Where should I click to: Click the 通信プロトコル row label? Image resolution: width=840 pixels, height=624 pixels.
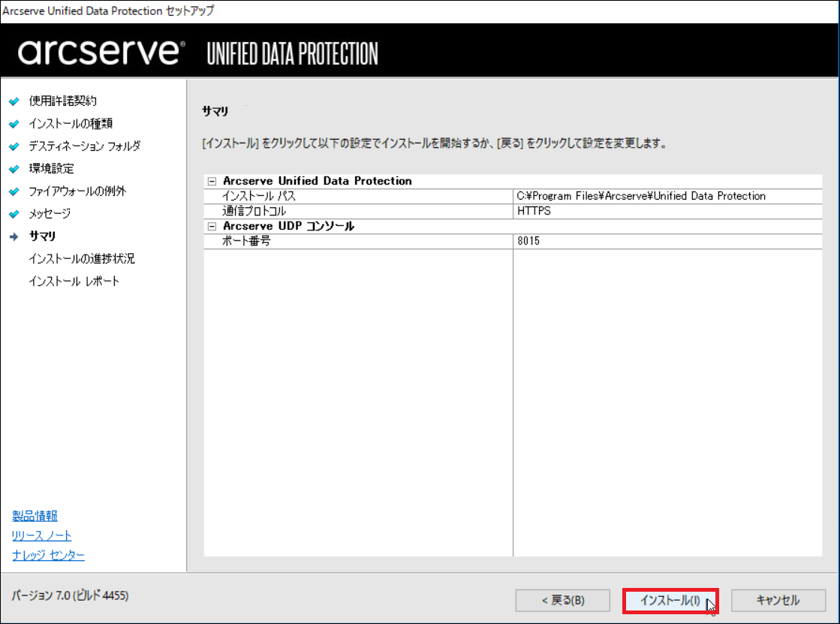(254, 211)
